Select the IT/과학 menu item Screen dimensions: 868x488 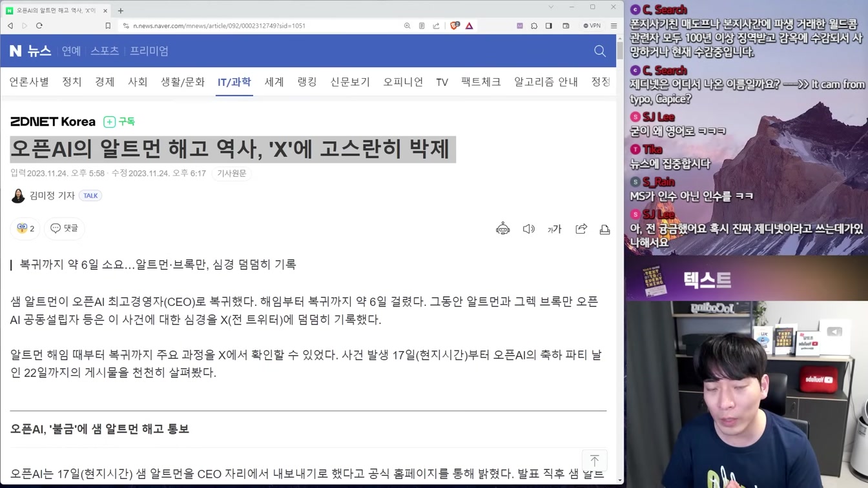[234, 82]
